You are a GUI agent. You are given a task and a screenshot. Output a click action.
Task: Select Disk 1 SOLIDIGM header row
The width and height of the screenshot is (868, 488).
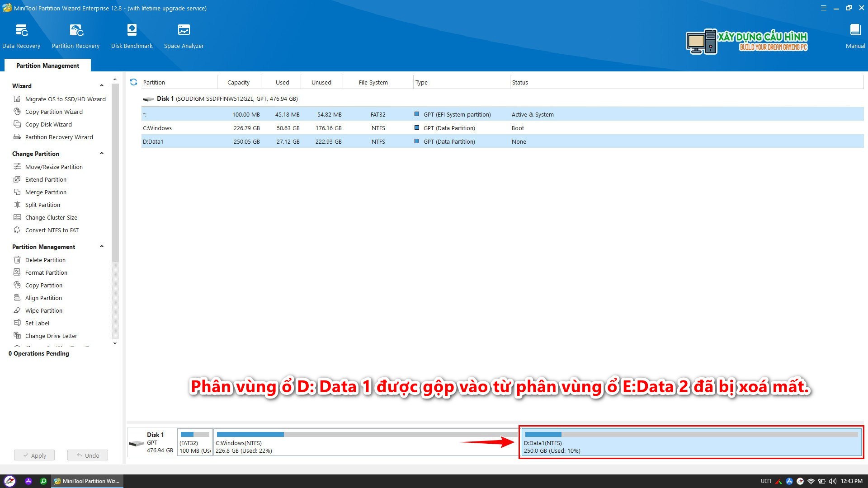pos(502,99)
